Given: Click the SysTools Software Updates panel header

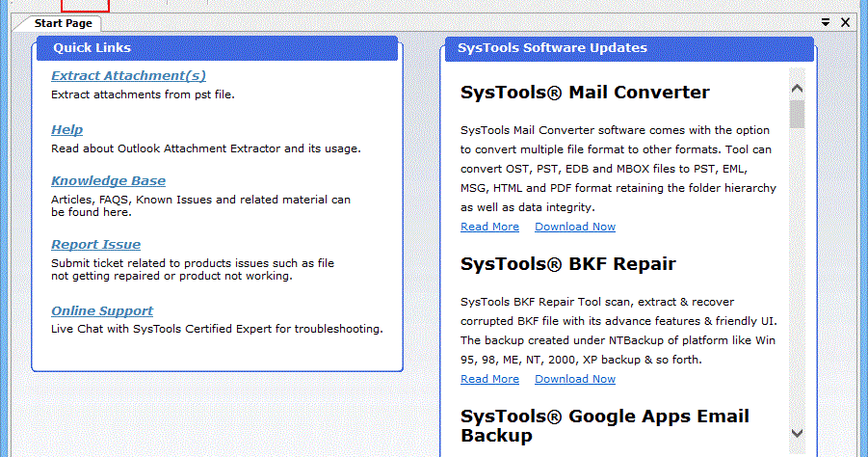Looking at the screenshot, I should click(629, 48).
